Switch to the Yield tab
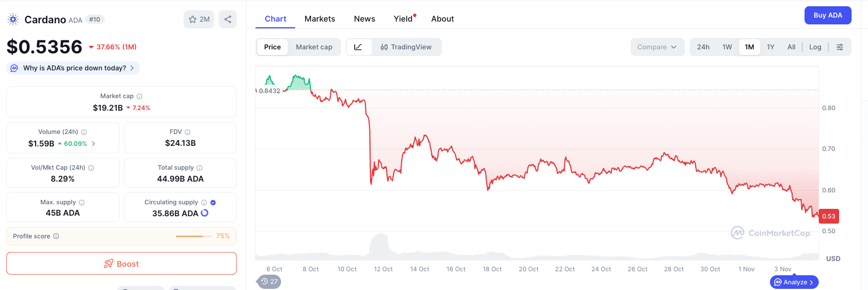The width and height of the screenshot is (868, 290). 403,19
